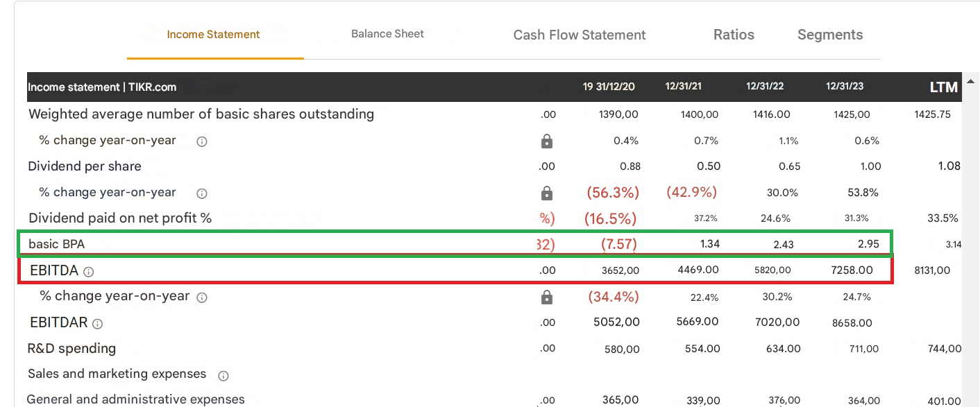The height and width of the screenshot is (407, 980).
Task: Click info icon next to Sales and marketing expenses
Action: point(223,376)
